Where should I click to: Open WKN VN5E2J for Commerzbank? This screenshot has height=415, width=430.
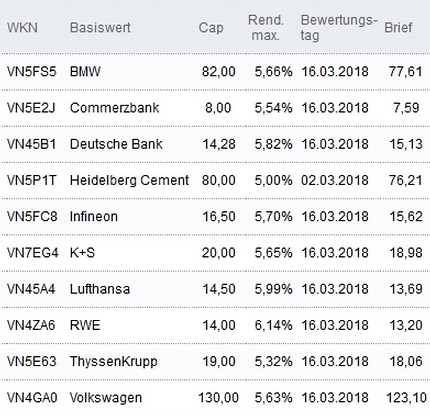tap(31, 108)
